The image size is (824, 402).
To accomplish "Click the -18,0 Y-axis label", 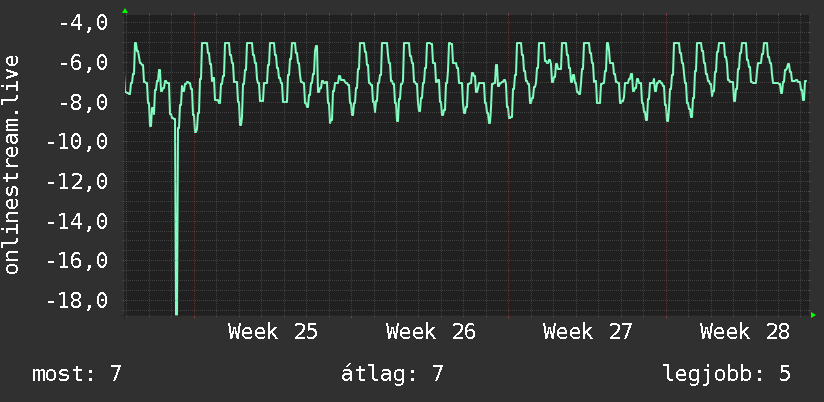I will 78,301.
